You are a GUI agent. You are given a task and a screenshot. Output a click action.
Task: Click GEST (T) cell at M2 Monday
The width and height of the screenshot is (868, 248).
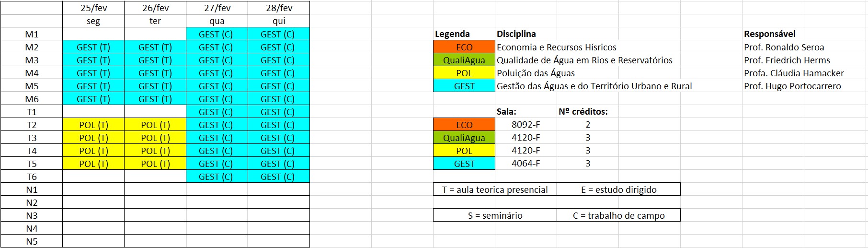(93, 47)
